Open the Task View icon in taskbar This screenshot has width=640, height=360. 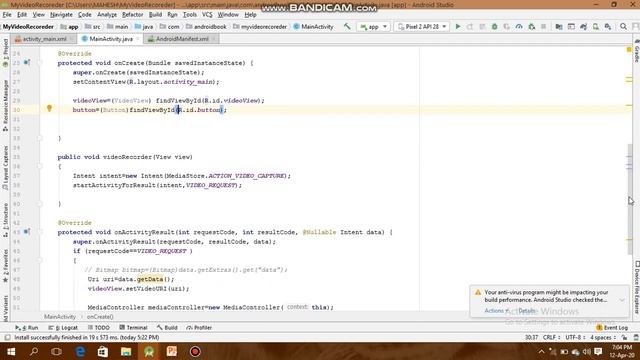click(57, 351)
